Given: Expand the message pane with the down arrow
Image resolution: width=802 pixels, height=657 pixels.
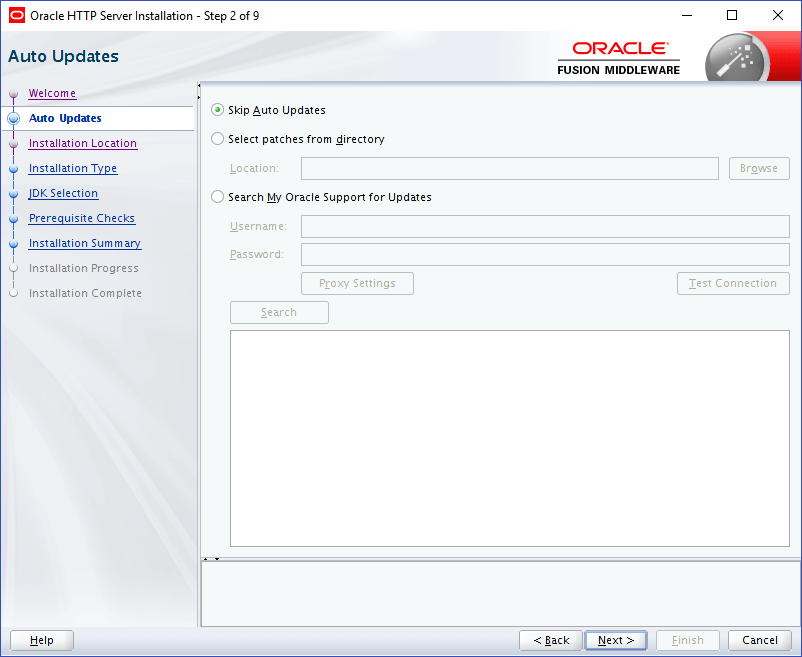Looking at the screenshot, I should click(x=216, y=559).
